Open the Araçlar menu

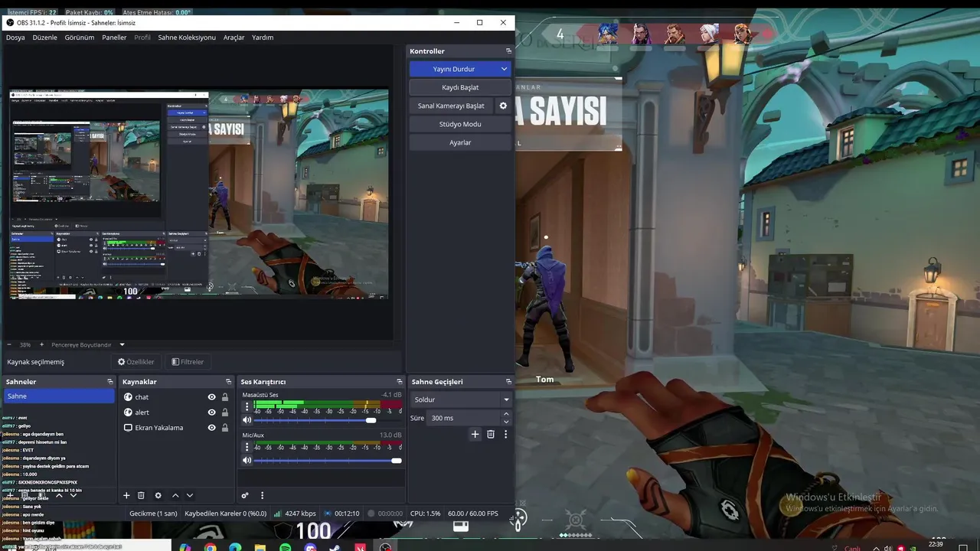click(234, 37)
